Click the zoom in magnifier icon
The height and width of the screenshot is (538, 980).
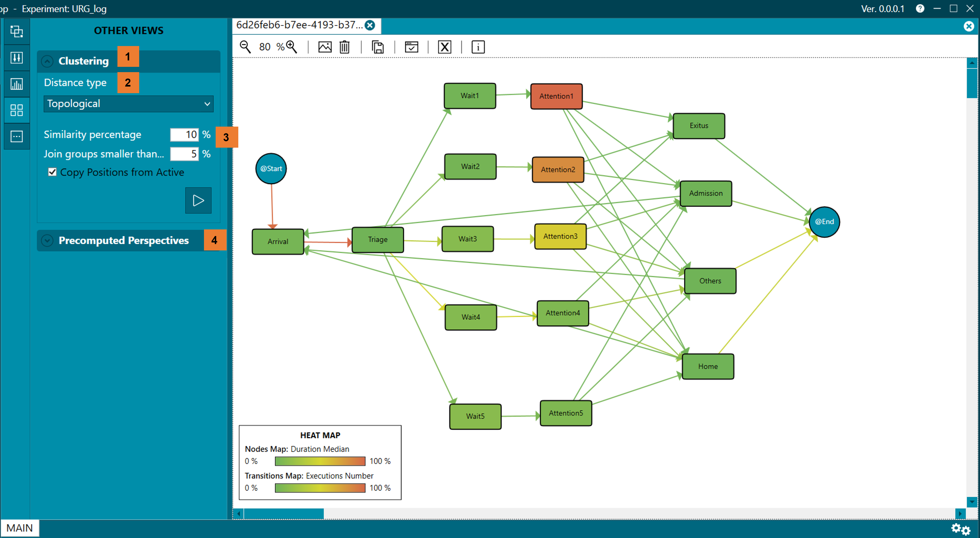[292, 47]
